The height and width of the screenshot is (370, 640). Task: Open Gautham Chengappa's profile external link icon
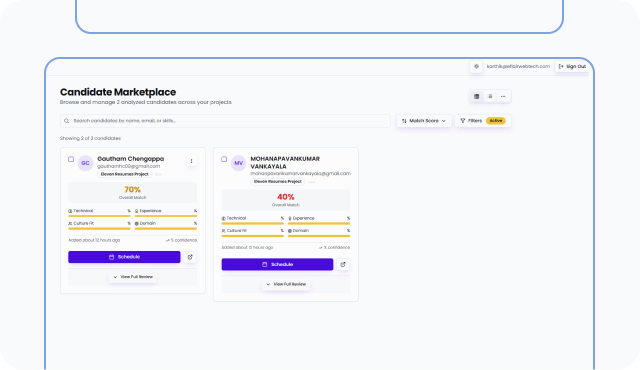(x=190, y=257)
